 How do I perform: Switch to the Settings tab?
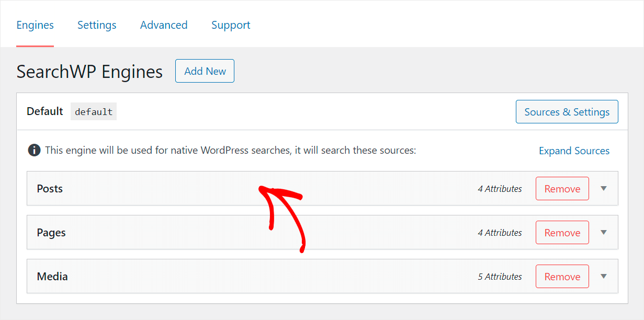(x=97, y=25)
